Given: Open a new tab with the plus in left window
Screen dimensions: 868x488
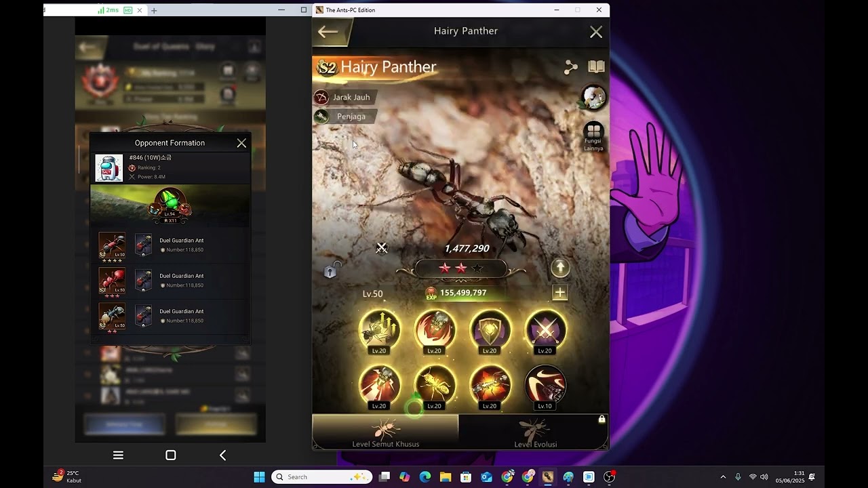Looking at the screenshot, I should (154, 10).
